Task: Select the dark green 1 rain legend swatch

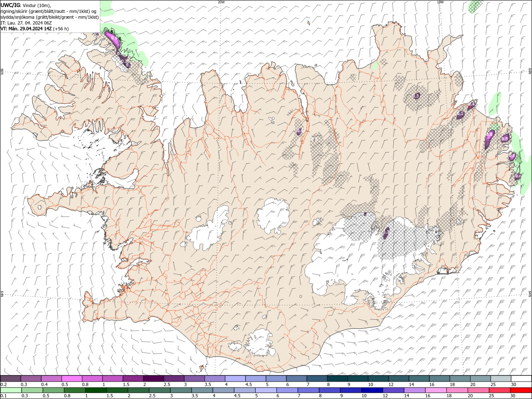Action: (x=96, y=390)
